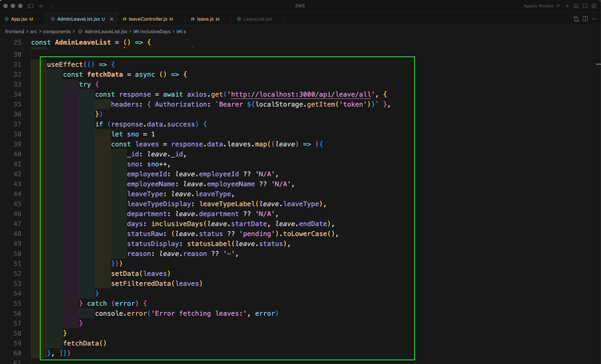Open the editor more actions menu
This screenshot has height=364, width=601.
[594, 19]
